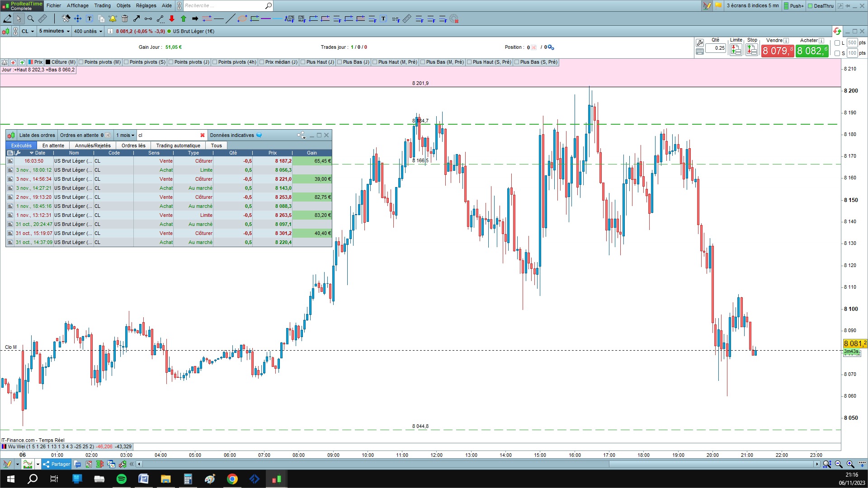The image size is (868, 488).
Task: Click the Recherche search field
Action: coord(224,5)
